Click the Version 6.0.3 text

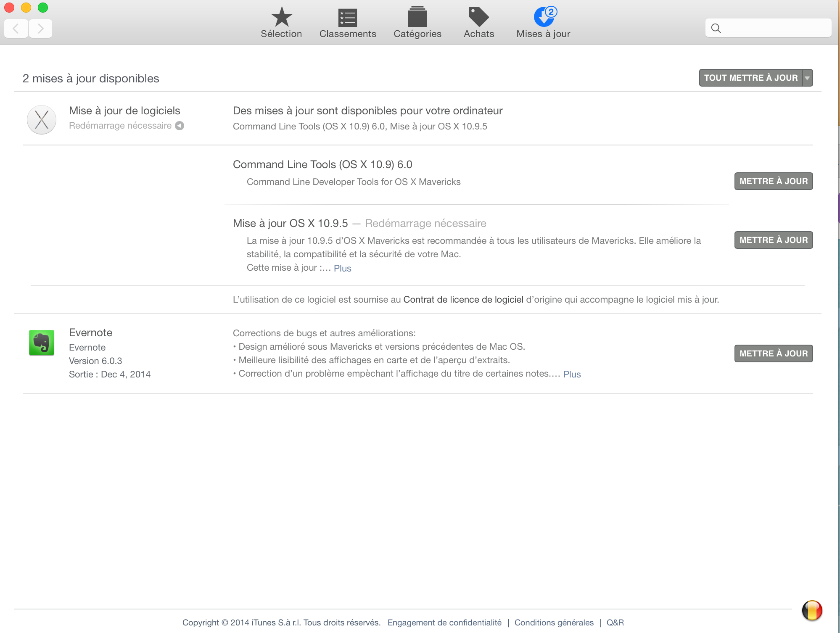tap(95, 361)
